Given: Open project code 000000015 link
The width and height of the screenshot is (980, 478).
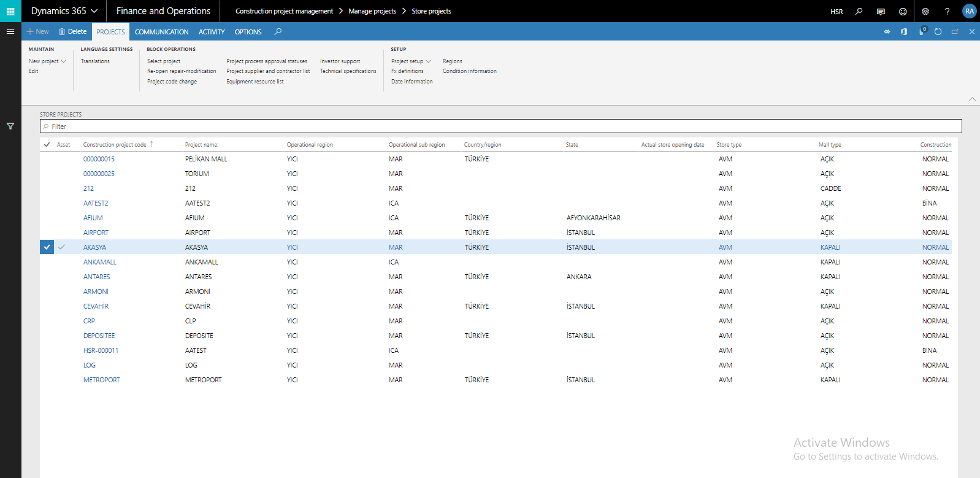Looking at the screenshot, I should coord(99,159).
